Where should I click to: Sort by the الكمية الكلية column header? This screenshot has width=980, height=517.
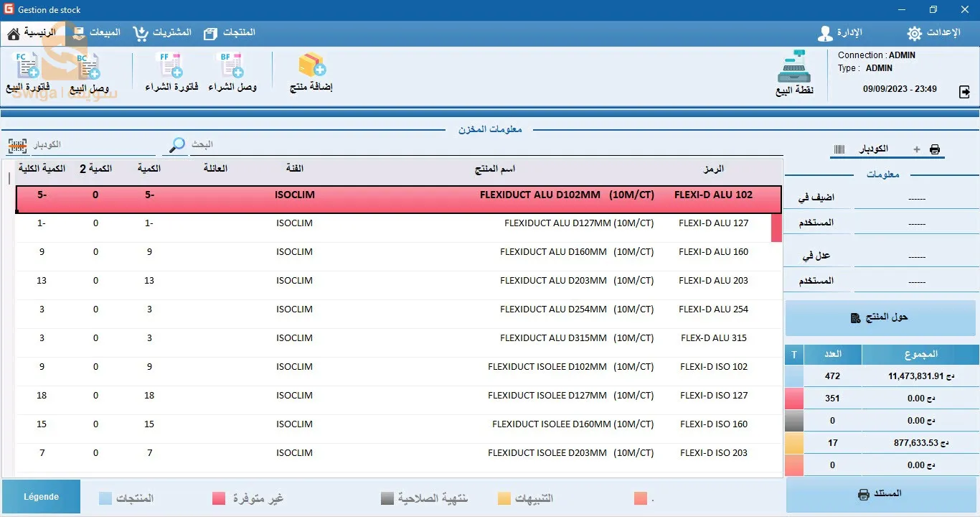(x=42, y=169)
